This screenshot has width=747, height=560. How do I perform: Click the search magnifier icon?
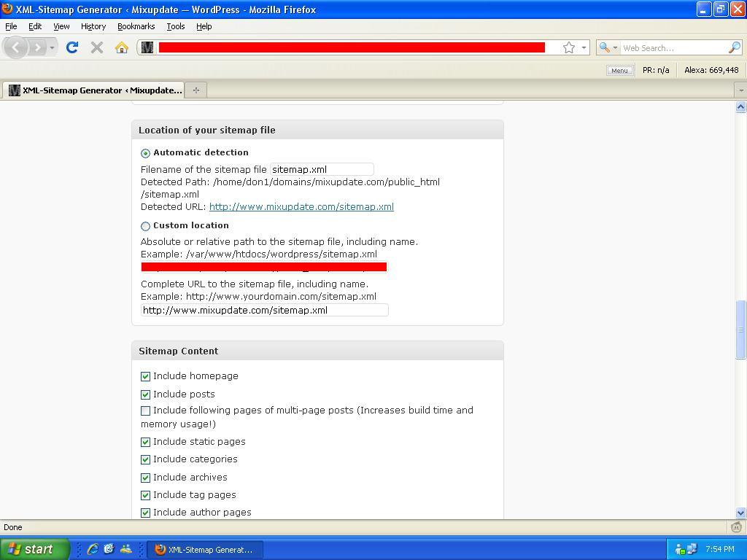tap(734, 47)
